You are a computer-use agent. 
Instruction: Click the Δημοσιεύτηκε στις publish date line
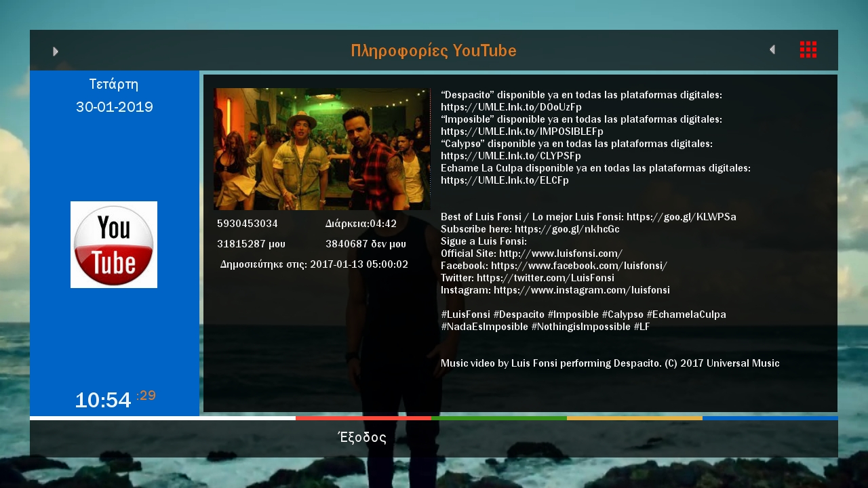pos(314,264)
